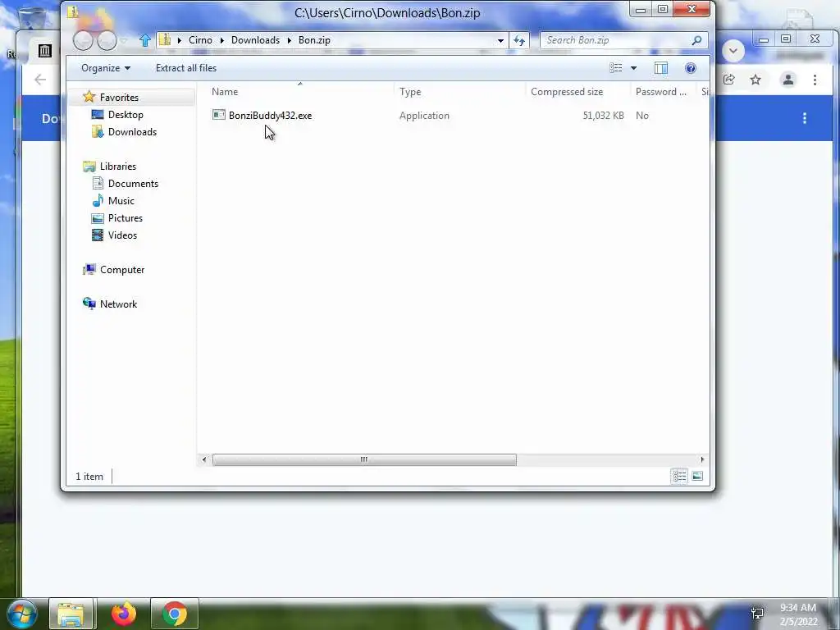Click Downloads in the breadcrumb path
The height and width of the screenshot is (630, 840).
click(256, 40)
